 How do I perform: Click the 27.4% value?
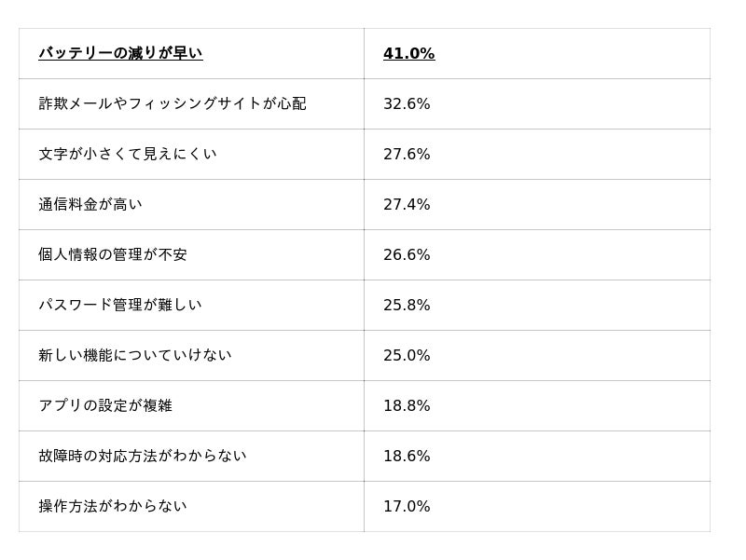click(x=407, y=204)
